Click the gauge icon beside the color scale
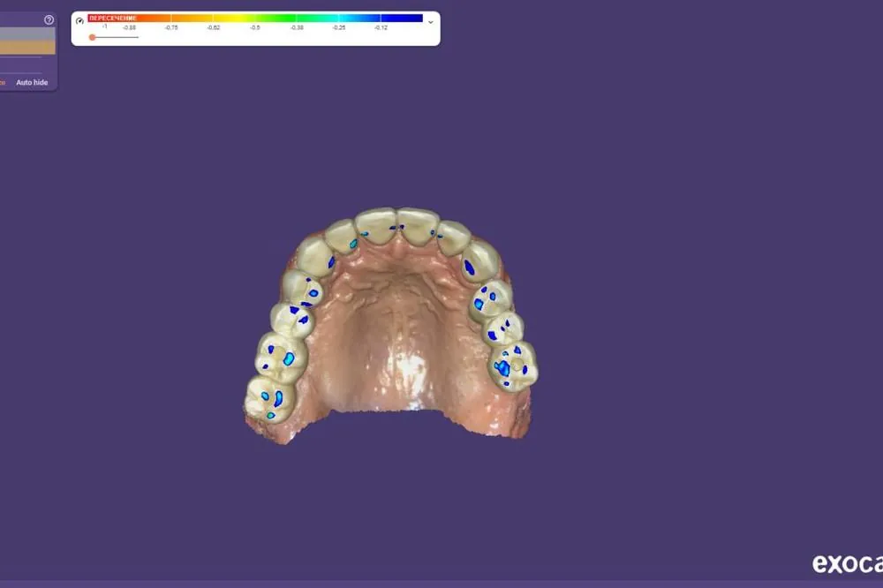Viewport: 883px width, 588px height. [79, 21]
